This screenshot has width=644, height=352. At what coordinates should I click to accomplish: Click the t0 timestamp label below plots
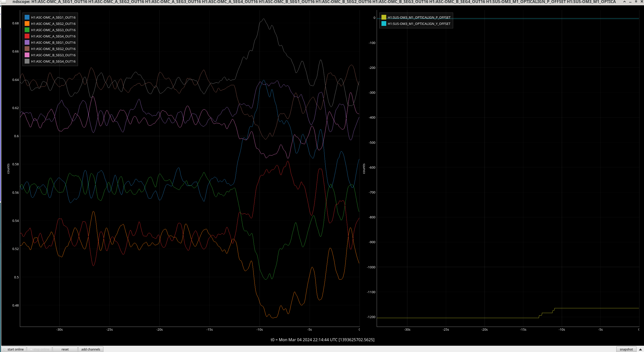[322, 340]
